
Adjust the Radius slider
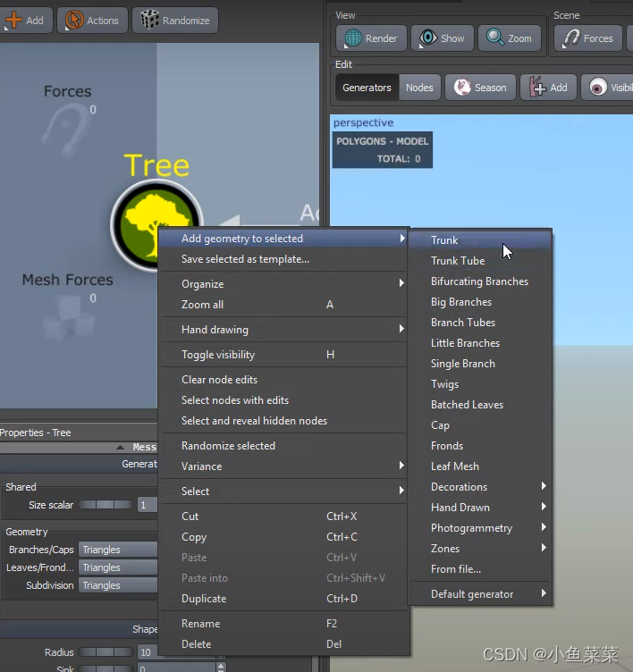105,651
